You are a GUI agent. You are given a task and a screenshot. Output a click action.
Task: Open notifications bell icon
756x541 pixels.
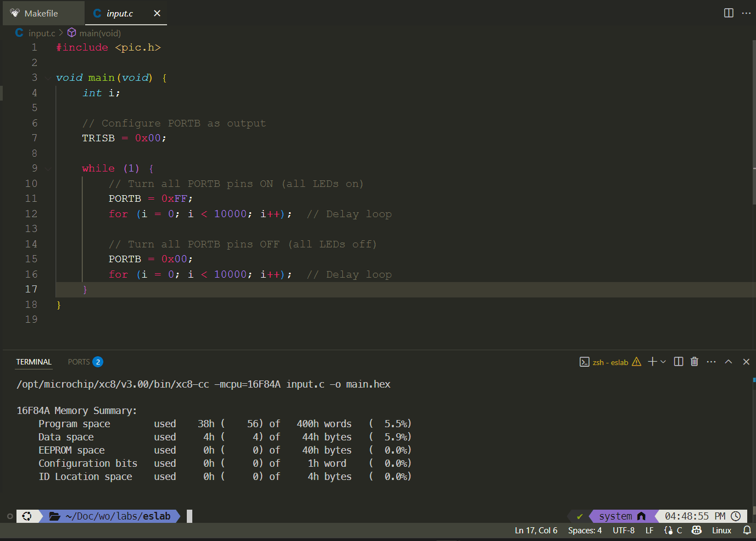(x=747, y=531)
